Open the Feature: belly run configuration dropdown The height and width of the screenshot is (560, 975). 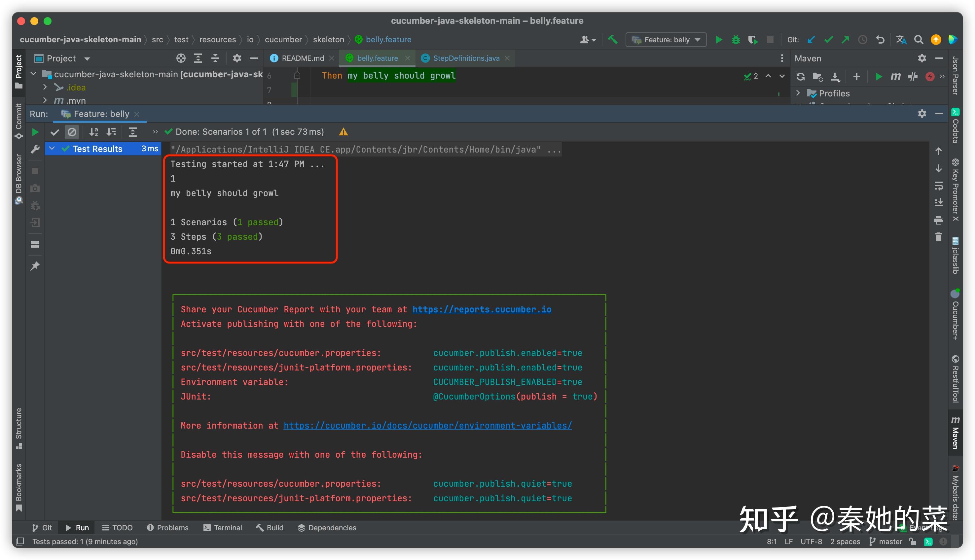[666, 40]
